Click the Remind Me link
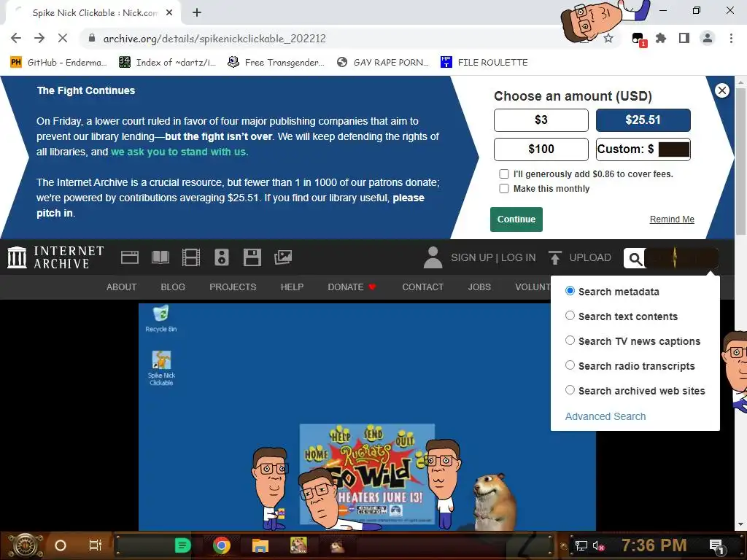 coord(672,219)
